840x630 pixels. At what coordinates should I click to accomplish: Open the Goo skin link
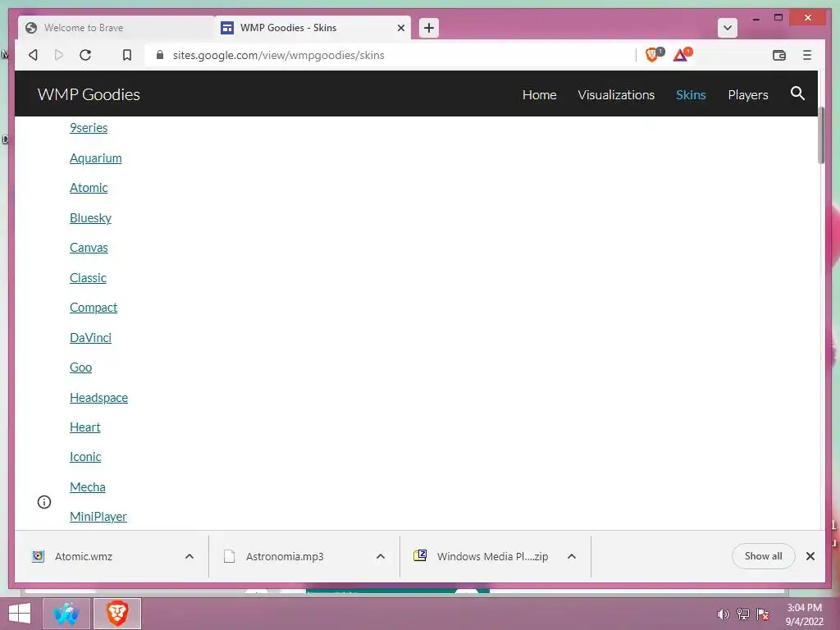pyautogui.click(x=81, y=367)
